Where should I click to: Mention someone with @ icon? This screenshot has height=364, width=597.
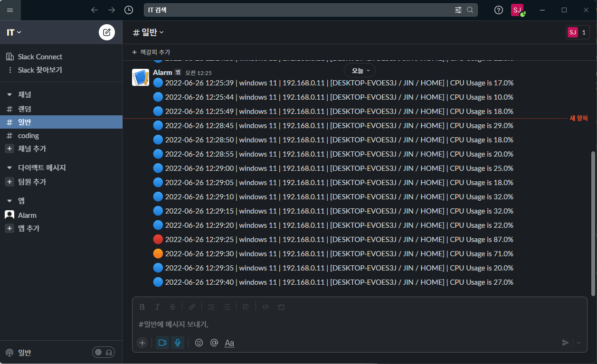[214, 343]
